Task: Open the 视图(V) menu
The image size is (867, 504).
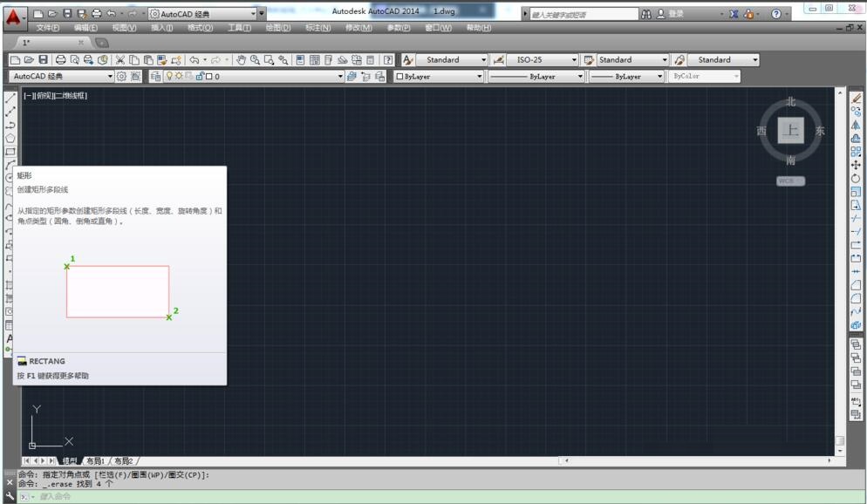Action: point(124,28)
